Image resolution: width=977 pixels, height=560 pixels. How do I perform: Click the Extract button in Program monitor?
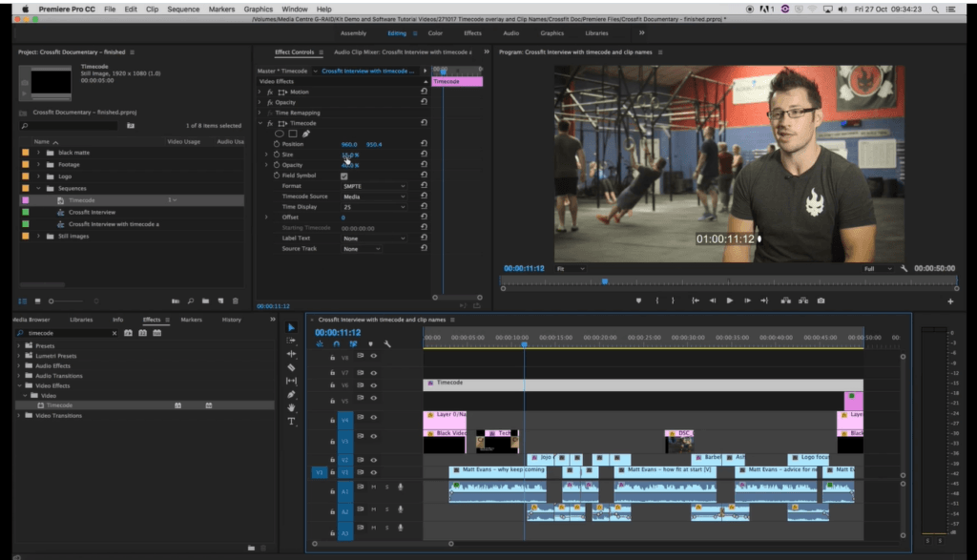803,301
